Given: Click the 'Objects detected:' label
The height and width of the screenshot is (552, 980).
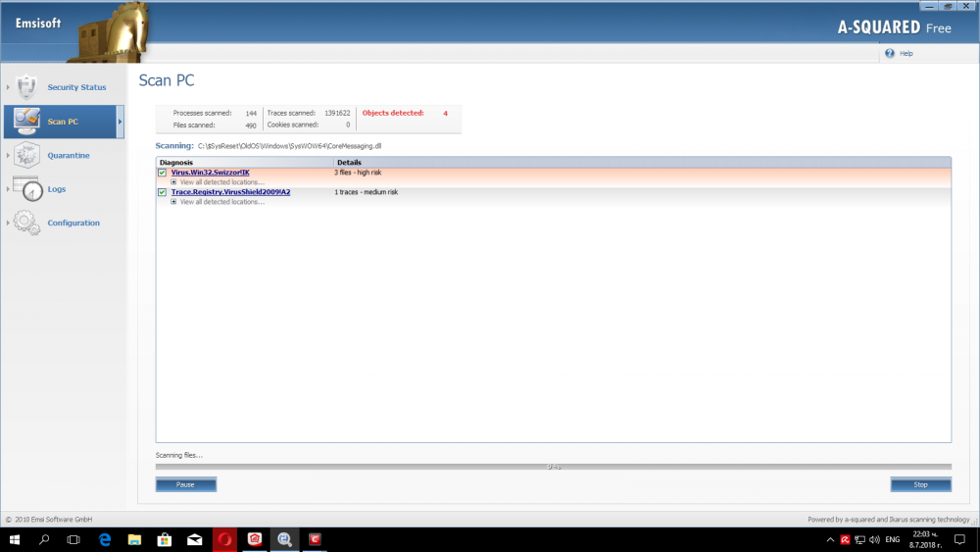Looking at the screenshot, I should (x=393, y=113).
